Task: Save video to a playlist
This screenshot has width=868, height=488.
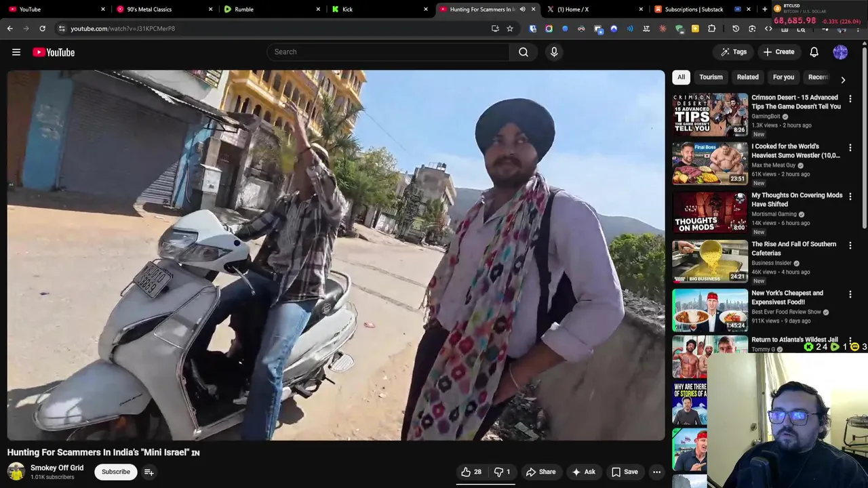Action: (x=625, y=472)
